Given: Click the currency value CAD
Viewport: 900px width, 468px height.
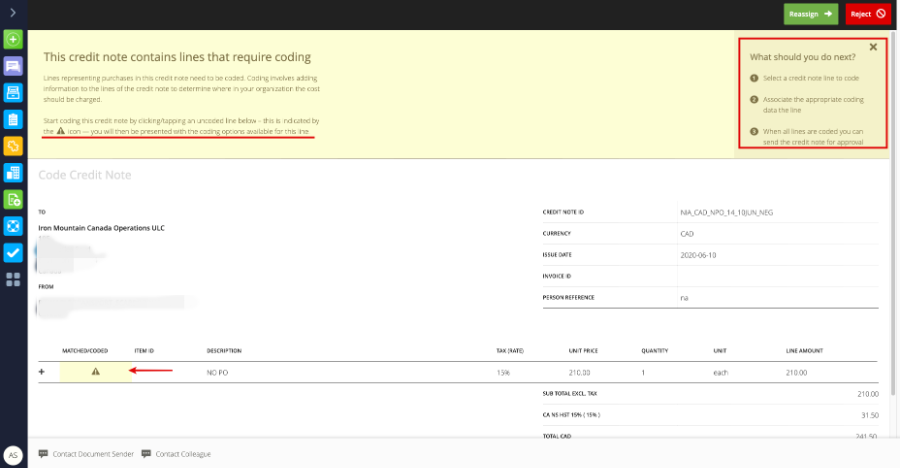Looking at the screenshot, I should coord(687,234).
